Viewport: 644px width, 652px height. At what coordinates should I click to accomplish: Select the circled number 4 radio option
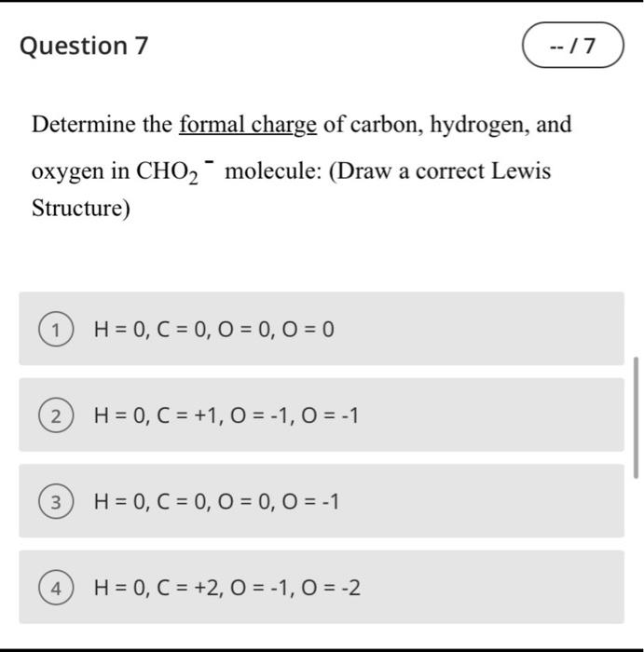56,587
